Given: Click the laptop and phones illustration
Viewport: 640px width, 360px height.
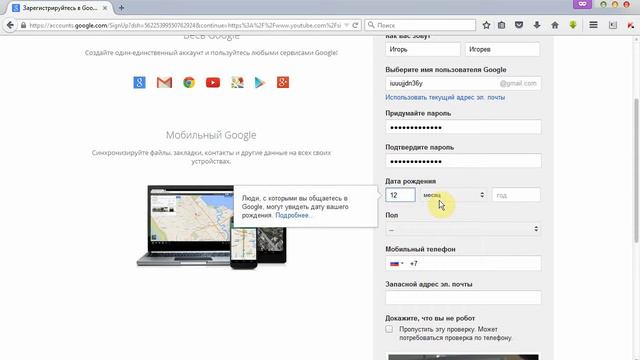Looking at the screenshot, I should [x=211, y=227].
